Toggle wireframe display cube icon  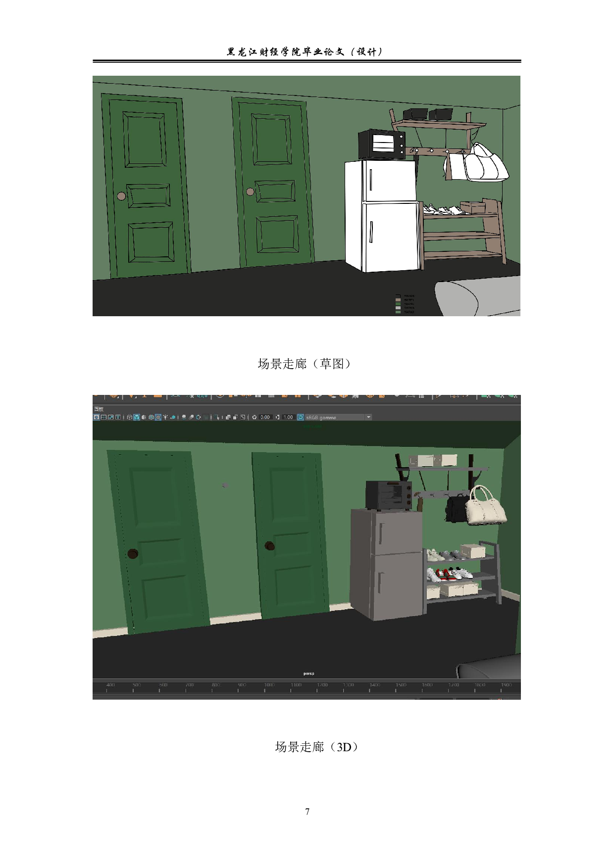[x=129, y=417]
